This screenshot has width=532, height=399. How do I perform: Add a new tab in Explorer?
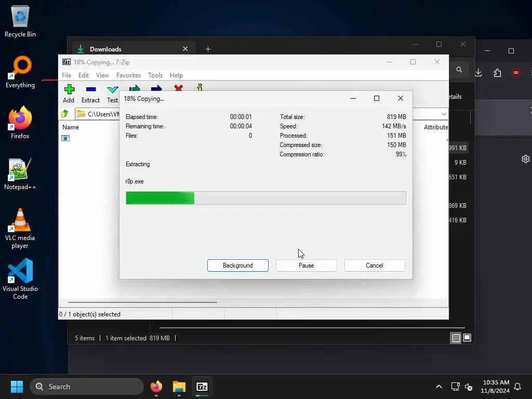(x=208, y=49)
